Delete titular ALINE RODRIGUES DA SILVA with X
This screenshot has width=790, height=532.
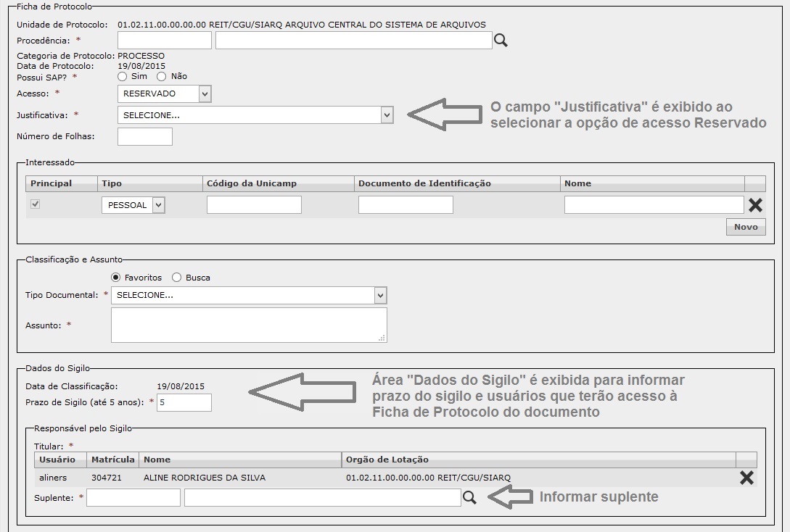(x=746, y=478)
